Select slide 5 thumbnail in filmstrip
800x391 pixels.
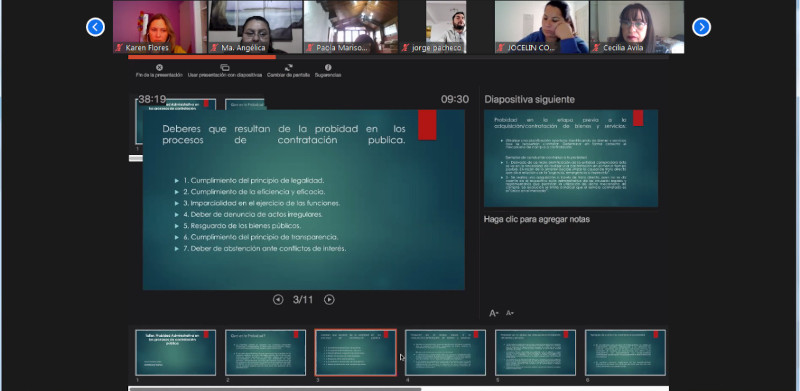(536, 353)
